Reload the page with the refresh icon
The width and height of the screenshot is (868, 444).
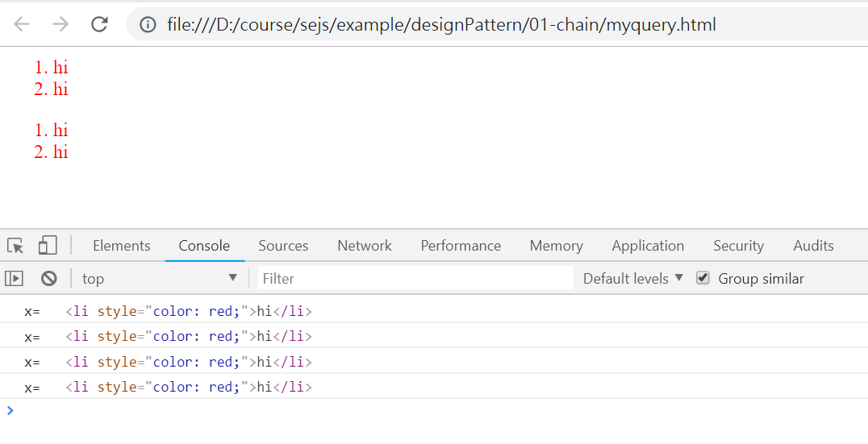tap(99, 24)
